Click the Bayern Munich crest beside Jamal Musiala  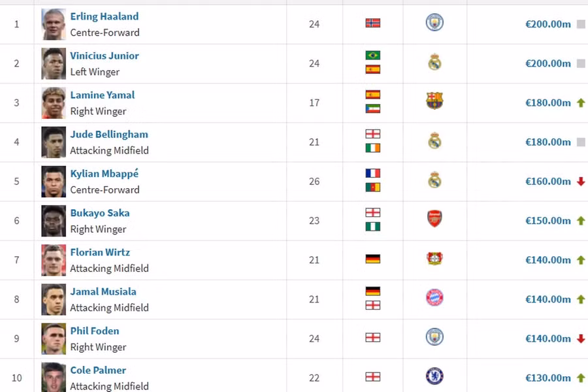click(x=434, y=298)
